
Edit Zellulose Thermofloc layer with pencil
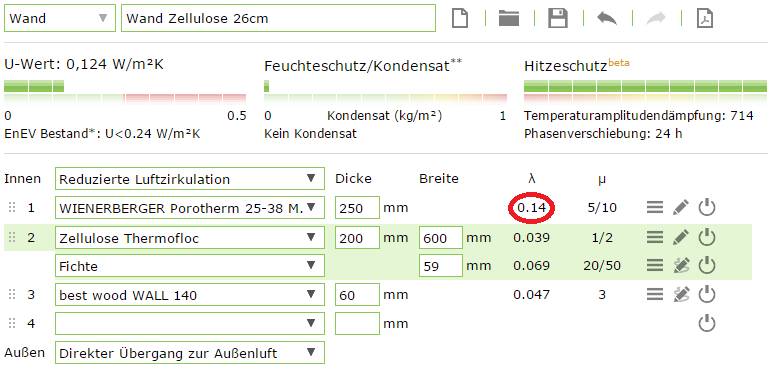click(681, 237)
